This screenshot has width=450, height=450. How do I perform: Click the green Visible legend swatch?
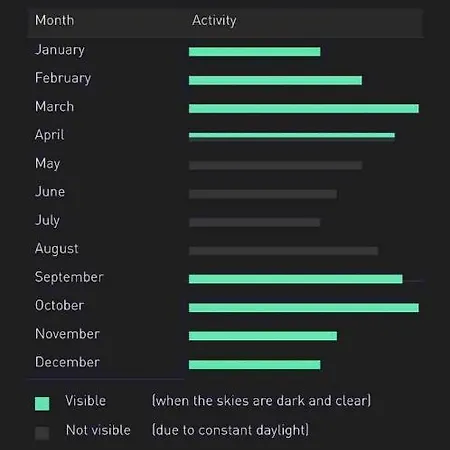42,403
